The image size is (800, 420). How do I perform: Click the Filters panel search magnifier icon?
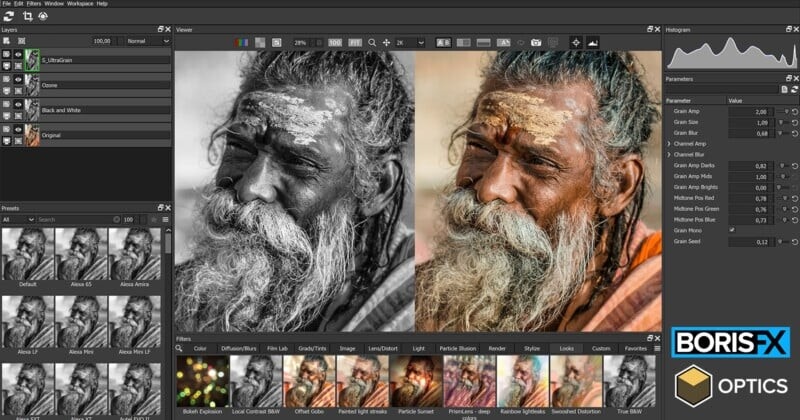pos(179,348)
